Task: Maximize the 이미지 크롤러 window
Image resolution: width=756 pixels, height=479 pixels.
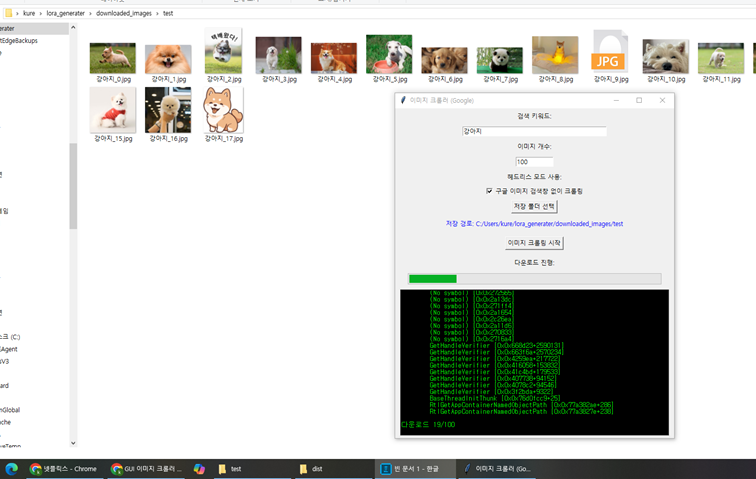Action: pos(639,100)
